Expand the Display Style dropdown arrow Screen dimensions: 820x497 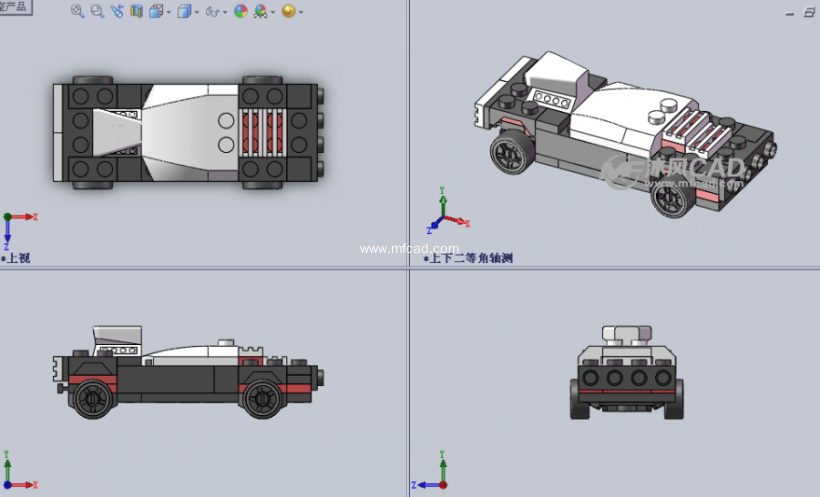197,13
